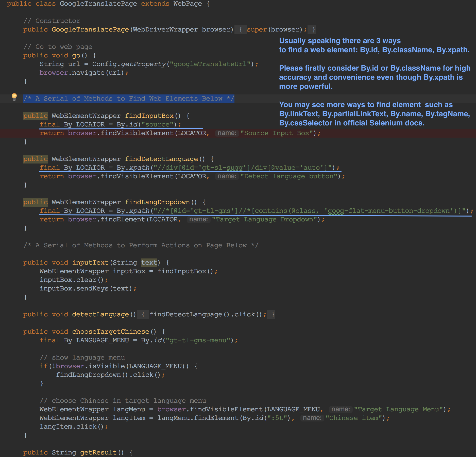
Task: Click the findDetectLanguage method declaration
Action: coord(161,159)
